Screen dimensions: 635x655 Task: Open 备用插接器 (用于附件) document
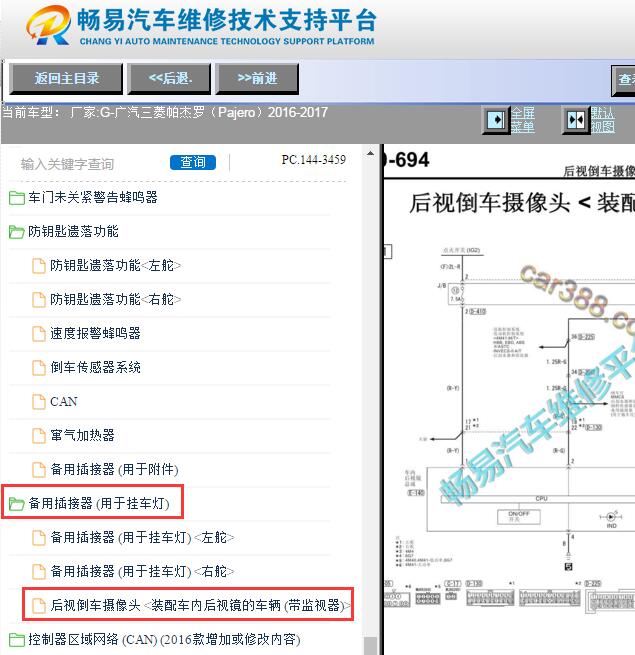(114, 470)
